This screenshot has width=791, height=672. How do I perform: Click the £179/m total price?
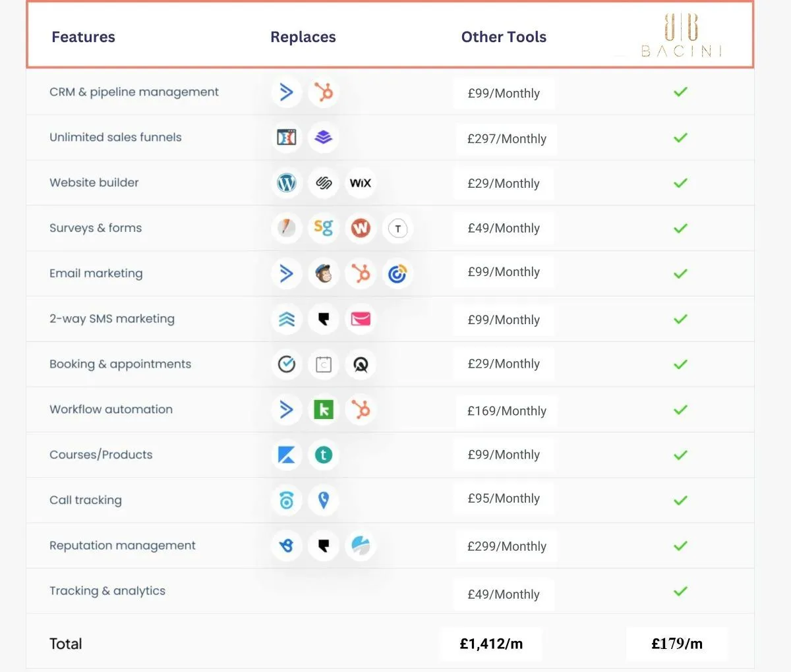pos(677,644)
